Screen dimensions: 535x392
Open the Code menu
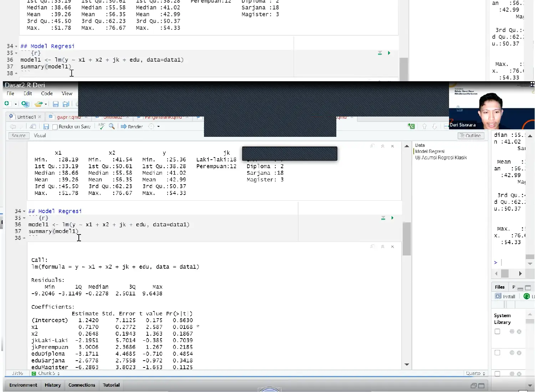coord(47,93)
